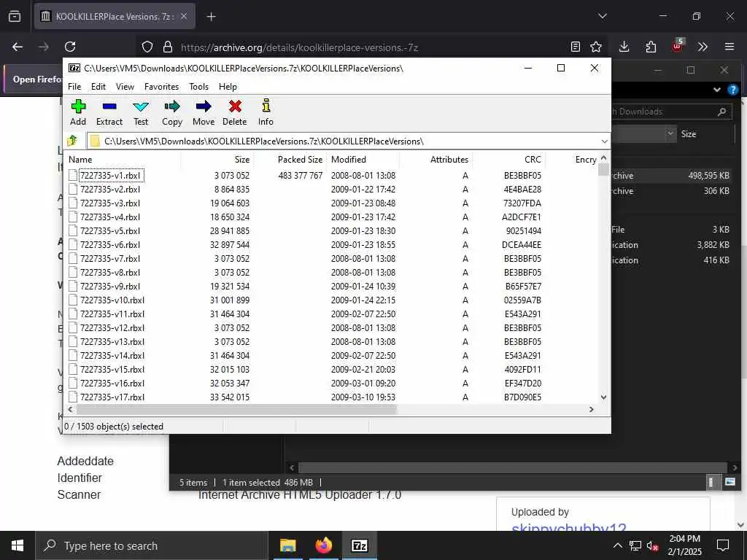This screenshot has height=560, width=747.
Task: Click the 7-Zip horizontal scrollbar right arrow
Action: tap(591, 409)
